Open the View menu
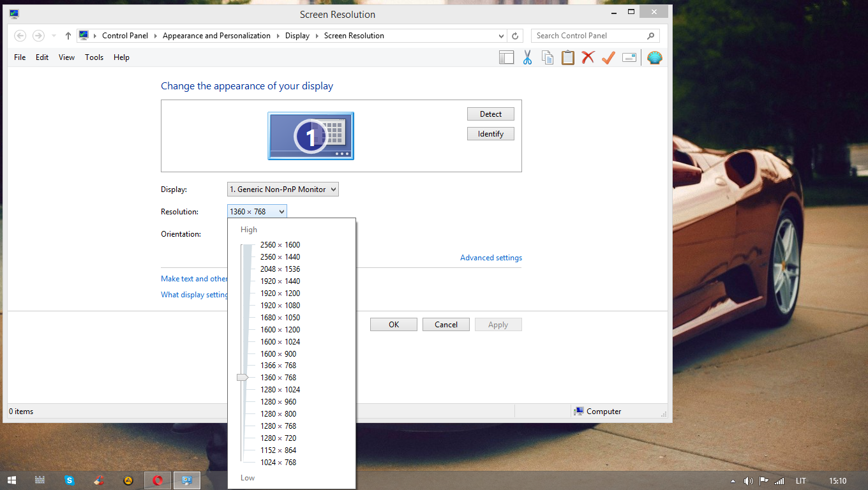The image size is (868, 490). [x=66, y=57]
